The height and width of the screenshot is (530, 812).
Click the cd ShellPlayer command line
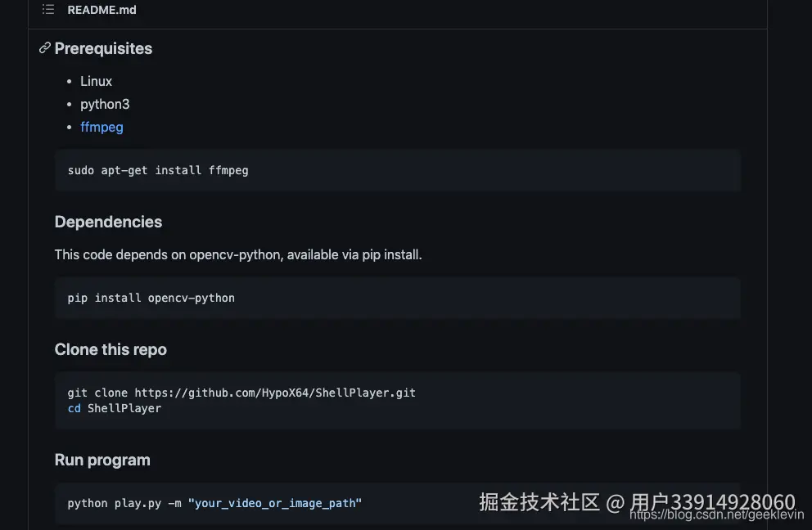coord(115,408)
